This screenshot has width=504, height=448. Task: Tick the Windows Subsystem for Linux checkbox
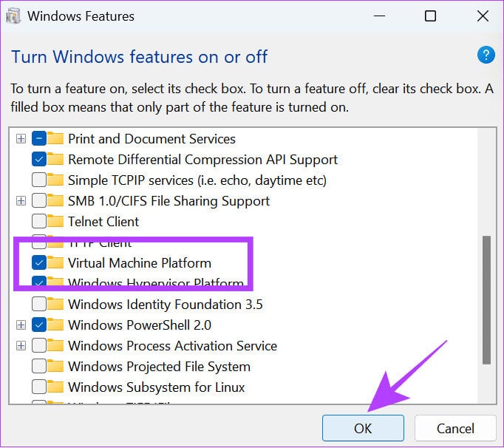(39, 387)
